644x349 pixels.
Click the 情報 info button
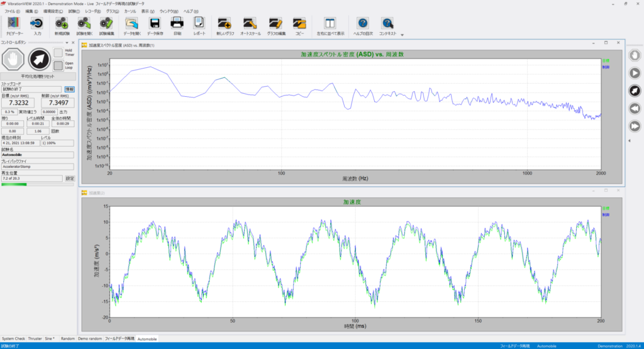pyautogui.click(x=69, y=89)
